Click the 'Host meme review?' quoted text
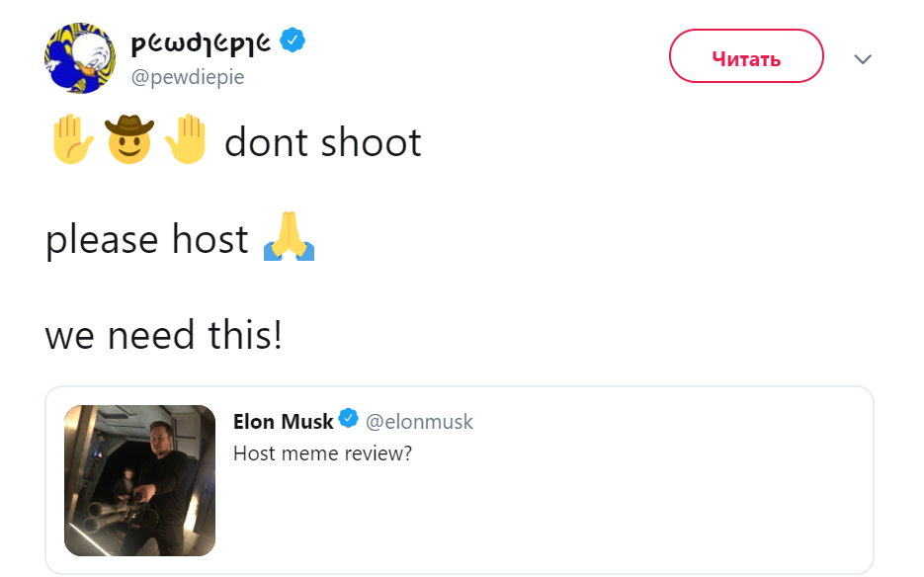The width and height of the screenshot is (924, 577). (x=322, y=453)
